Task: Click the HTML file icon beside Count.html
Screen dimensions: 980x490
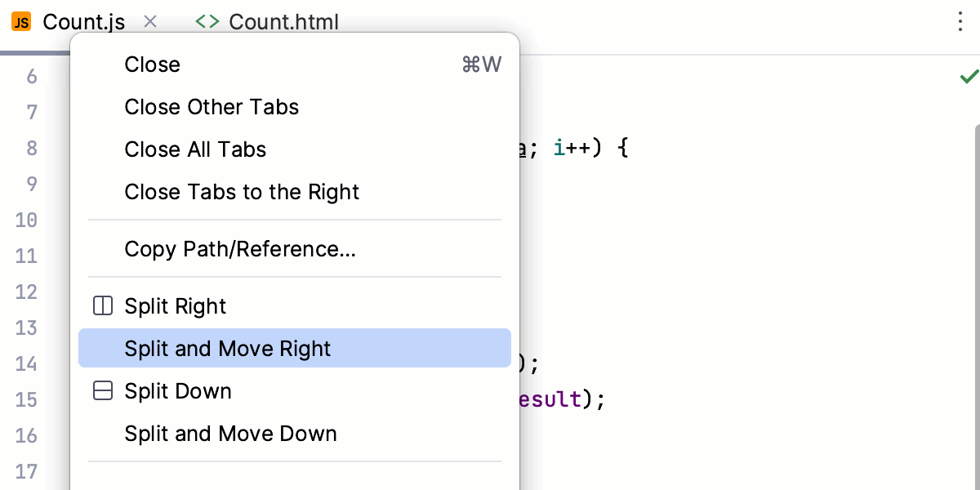Action: pos(207,22)
